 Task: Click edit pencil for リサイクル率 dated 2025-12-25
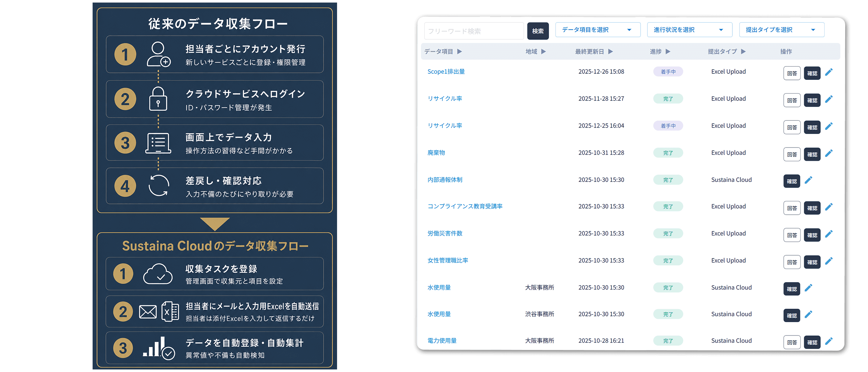click(829, 126)
